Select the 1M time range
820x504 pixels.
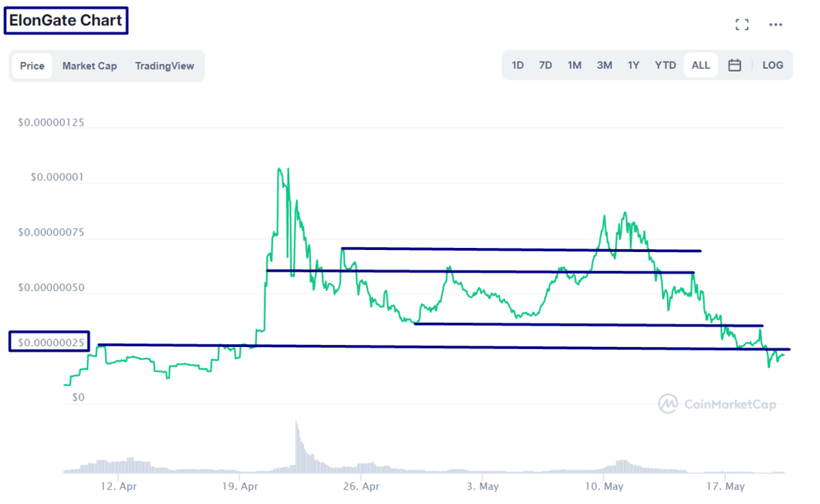574,66
